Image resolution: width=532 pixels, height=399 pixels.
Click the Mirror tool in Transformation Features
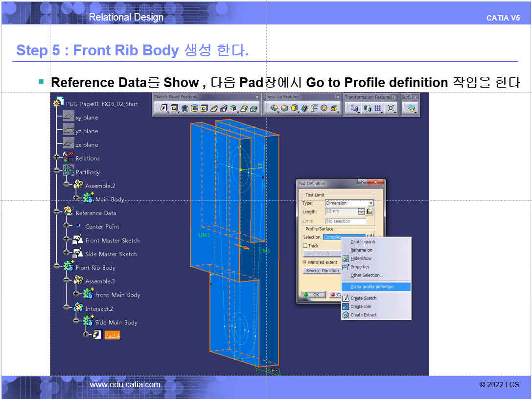367,108
